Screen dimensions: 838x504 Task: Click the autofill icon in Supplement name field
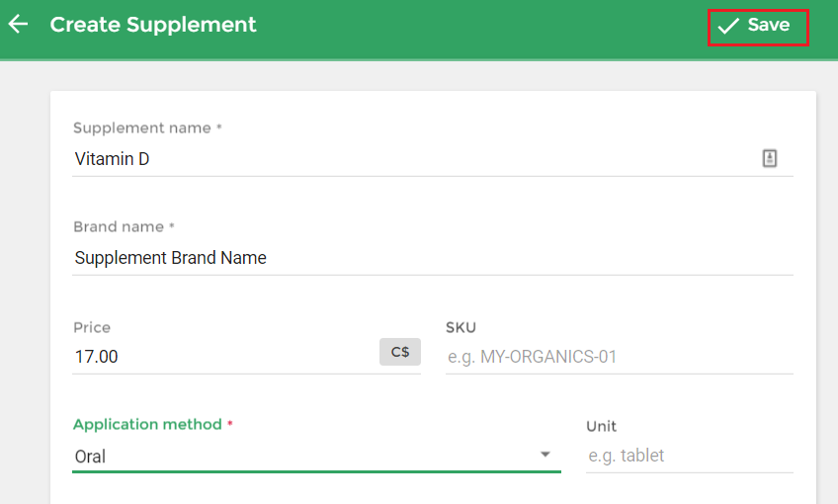769,158
